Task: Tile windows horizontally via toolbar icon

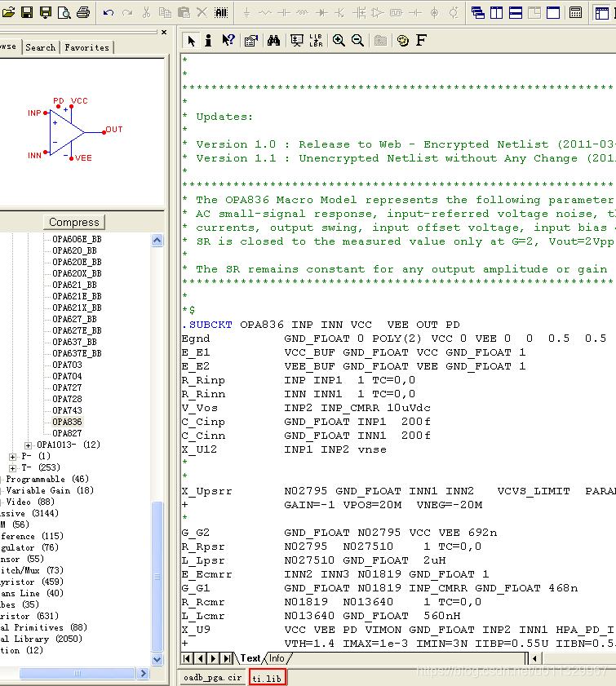Action: coord(516,13)
